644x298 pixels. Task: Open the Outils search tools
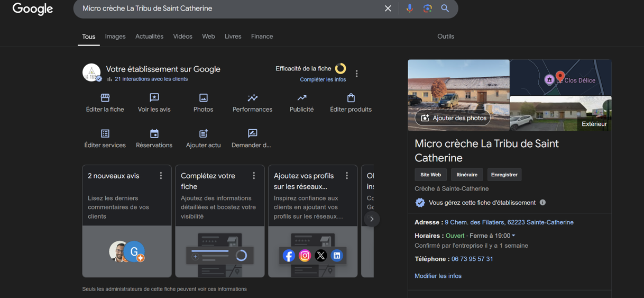pyautogui.click(x=446, y=37)
